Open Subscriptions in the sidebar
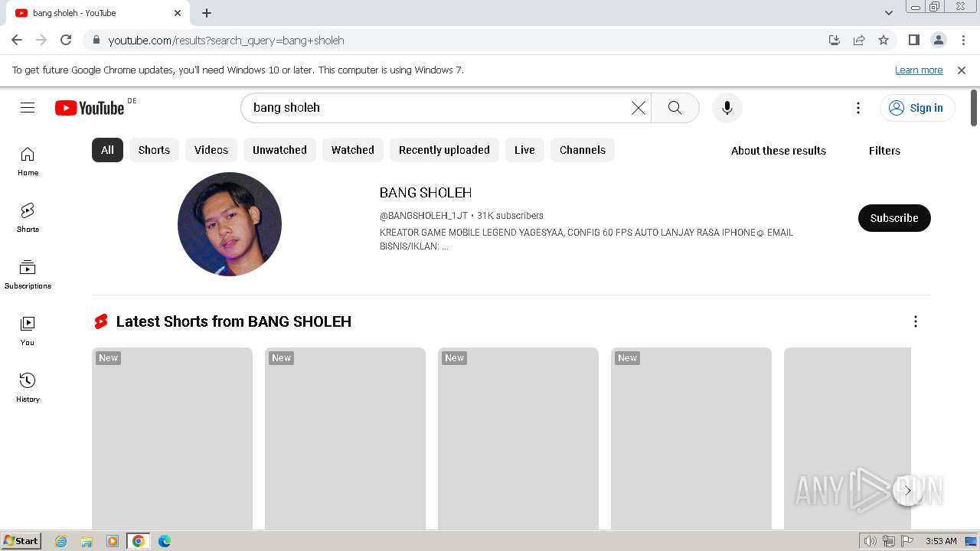 click(x=28, y=275)
